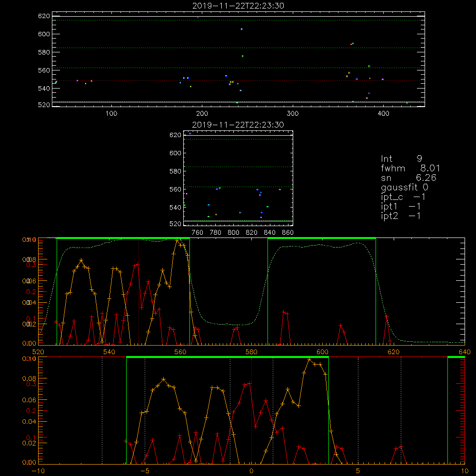The image size is (476, 476).
Task: Click the top plot y-axis label 580
Action: (44, 52)
